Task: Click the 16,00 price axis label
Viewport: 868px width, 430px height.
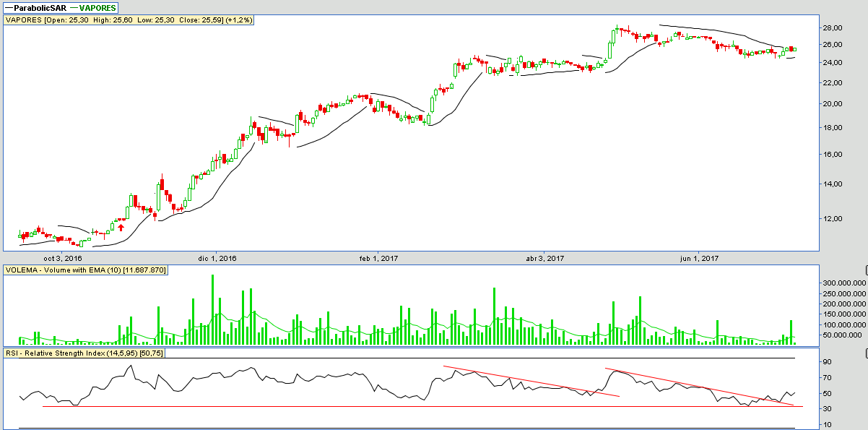Action: pyautogui.click(x=833, y=155)
